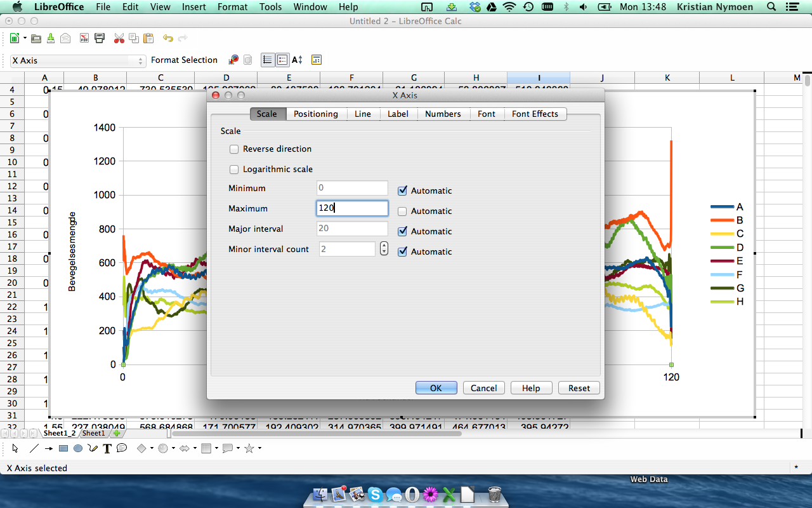Enable the Reverse direction checkbox
Image resolution: width=812 pixels, height=508 pixels.
pyautogui.click(x=234, y=149)
